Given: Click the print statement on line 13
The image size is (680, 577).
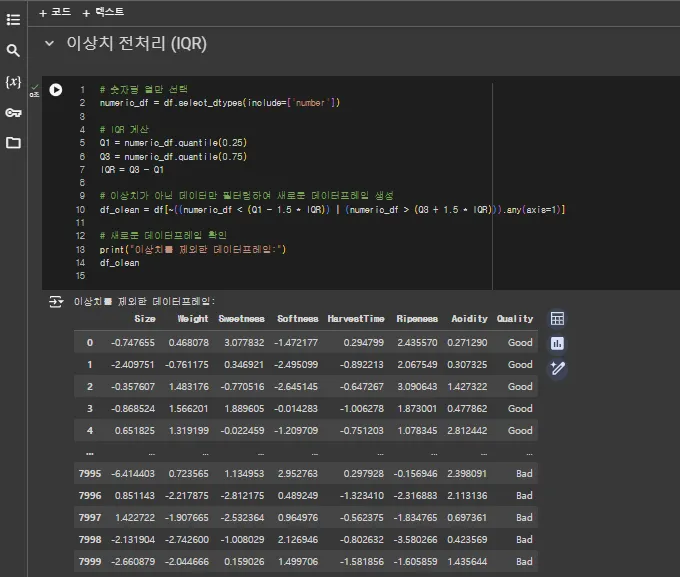Looking at the screenshot, I should point(193,249).
